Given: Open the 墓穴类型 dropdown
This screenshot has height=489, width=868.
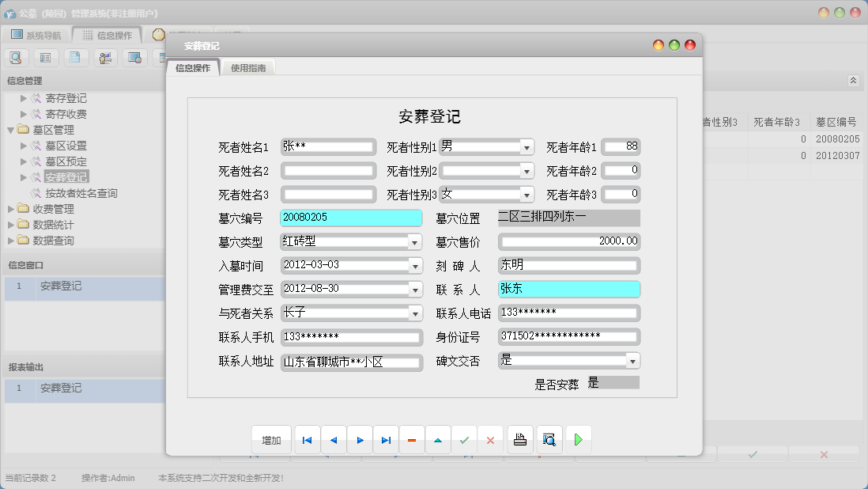Looking at the screenshot, I should tap(414, 241).
